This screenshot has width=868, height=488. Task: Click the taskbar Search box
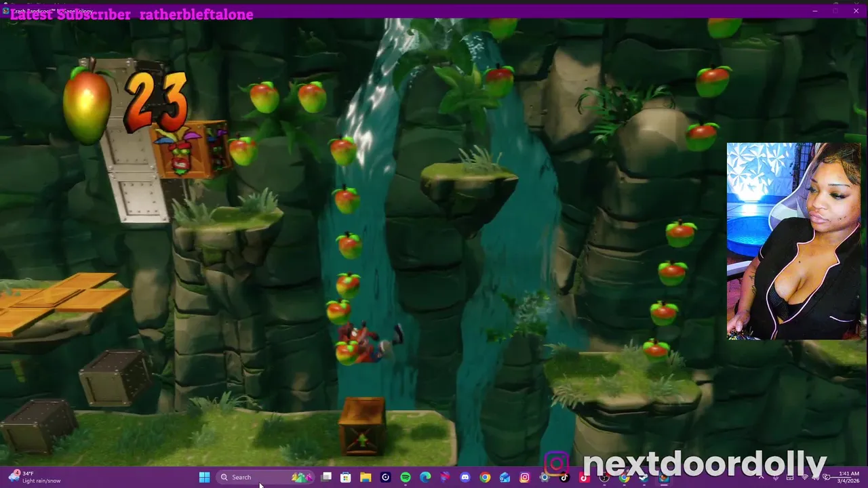click(x=265, y=477)
